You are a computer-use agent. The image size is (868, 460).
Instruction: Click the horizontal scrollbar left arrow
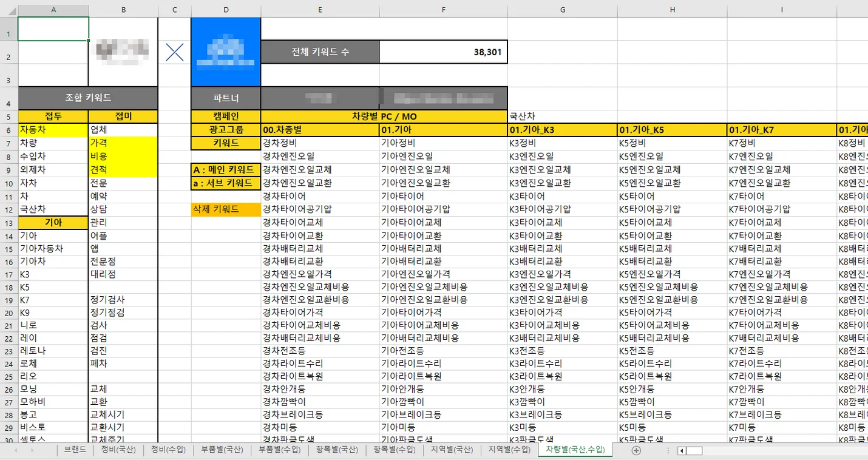(x=682, y=451)
